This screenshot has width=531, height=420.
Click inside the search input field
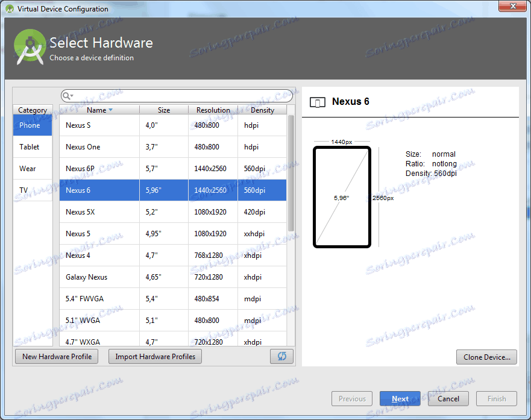coord(175,95)
